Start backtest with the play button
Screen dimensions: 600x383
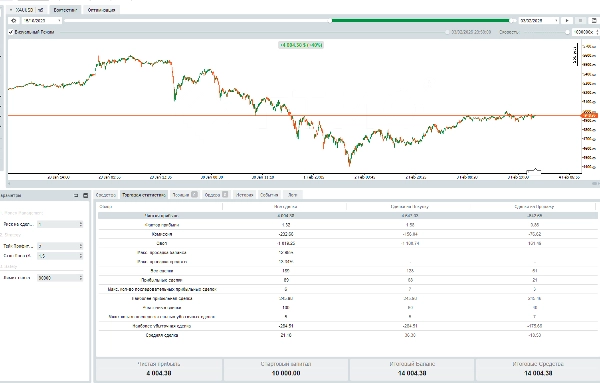tap(567, 21)
